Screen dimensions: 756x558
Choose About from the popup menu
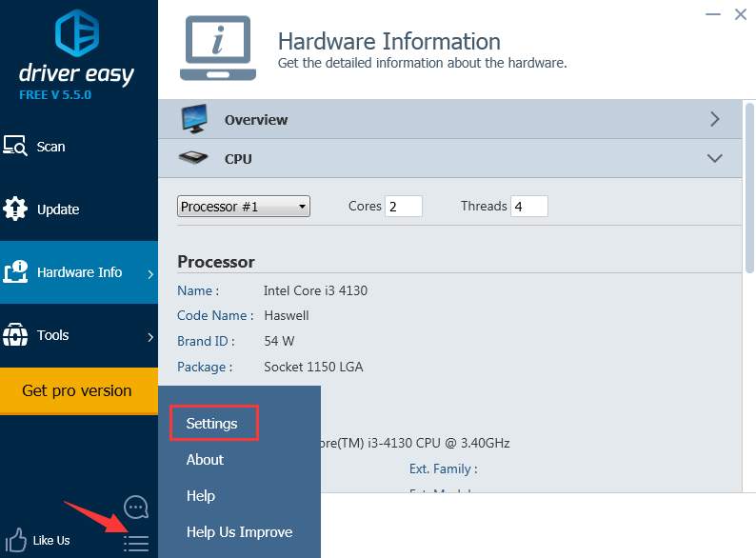[x=205, y=460]
